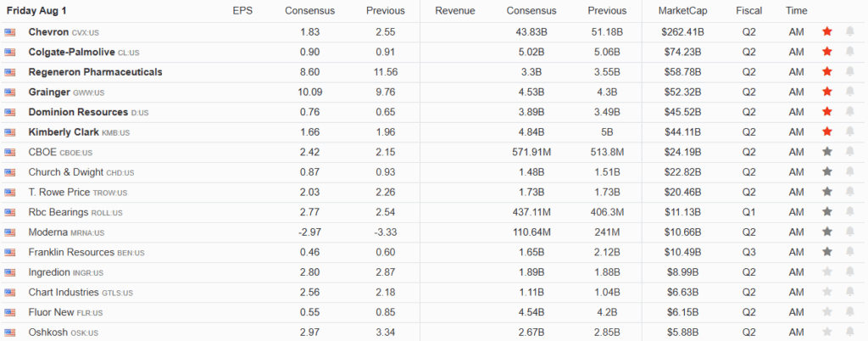This screenshot has width=868, height=341.
Task: Click the Revenue column header
Action: [455, 10]
